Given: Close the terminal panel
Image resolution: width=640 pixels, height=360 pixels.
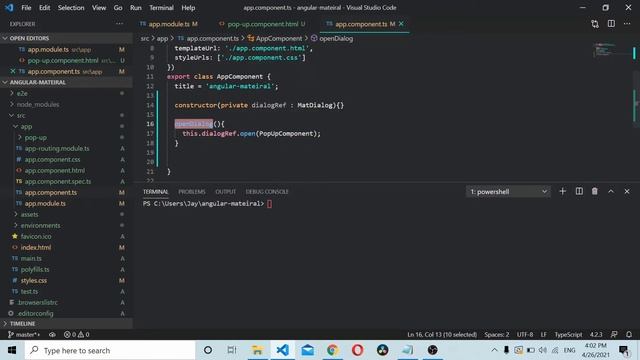Looking at the screenshot, I should point(627,191).
